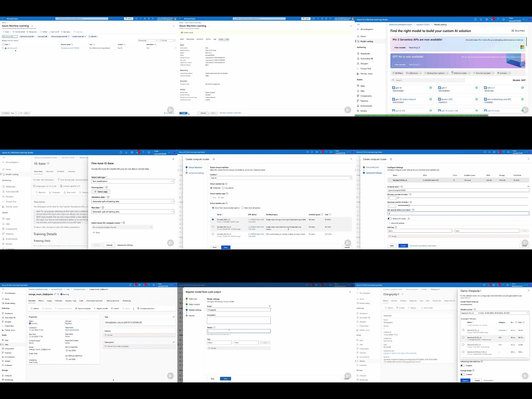Click blue Deploy button in Deploy panel

pyautogui.click(x=465, y=380)
